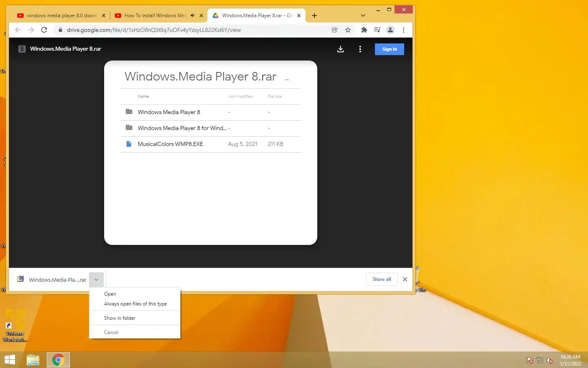
Task: Click the Name column header
Action: [143, 96]
